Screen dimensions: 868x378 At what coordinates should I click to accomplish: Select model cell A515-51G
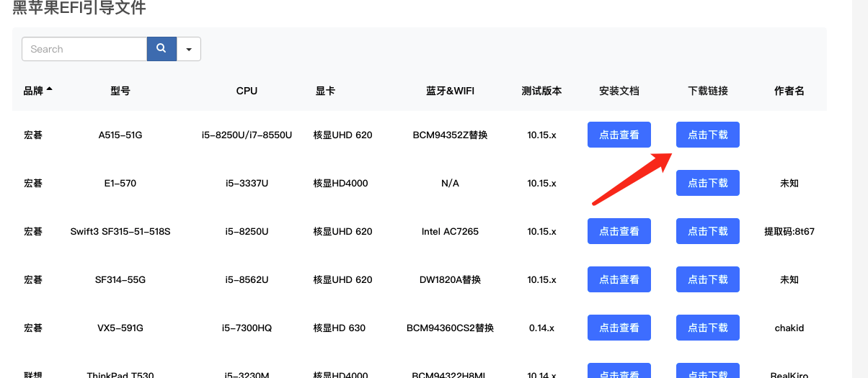pyautogui.click(x=120, y=135)
